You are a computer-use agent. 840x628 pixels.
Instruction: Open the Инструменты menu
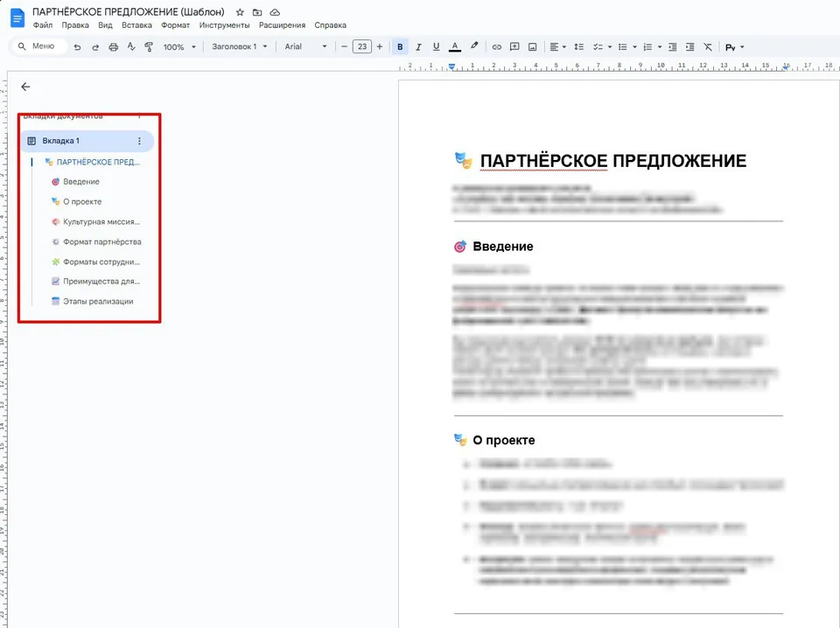(x=225, y=25)
